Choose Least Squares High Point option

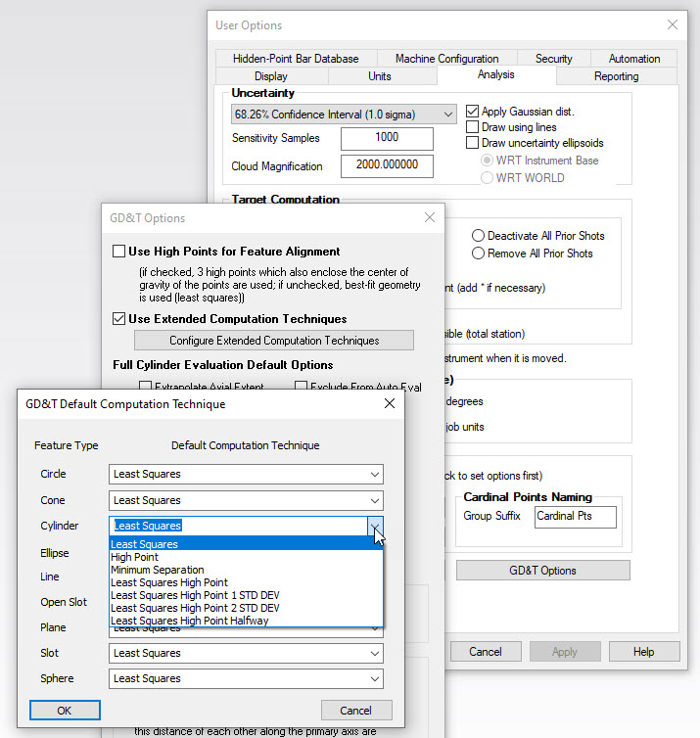tap(246, 582)
